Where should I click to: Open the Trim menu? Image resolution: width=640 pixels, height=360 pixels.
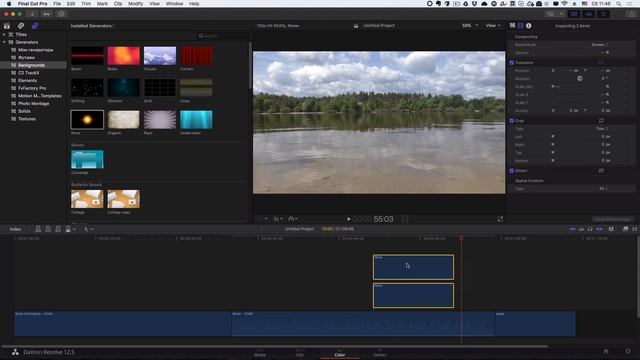click(86, 4)
